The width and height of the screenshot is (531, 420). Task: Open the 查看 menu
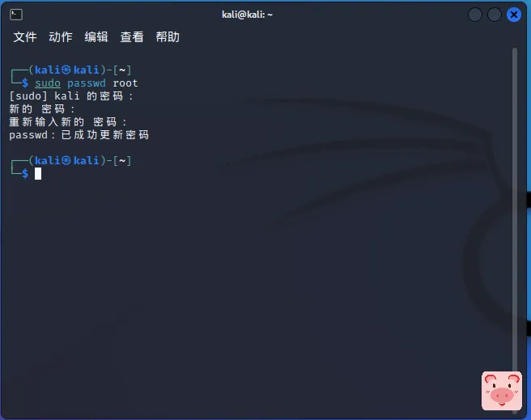pyautogui.click(x=132, y=37)
